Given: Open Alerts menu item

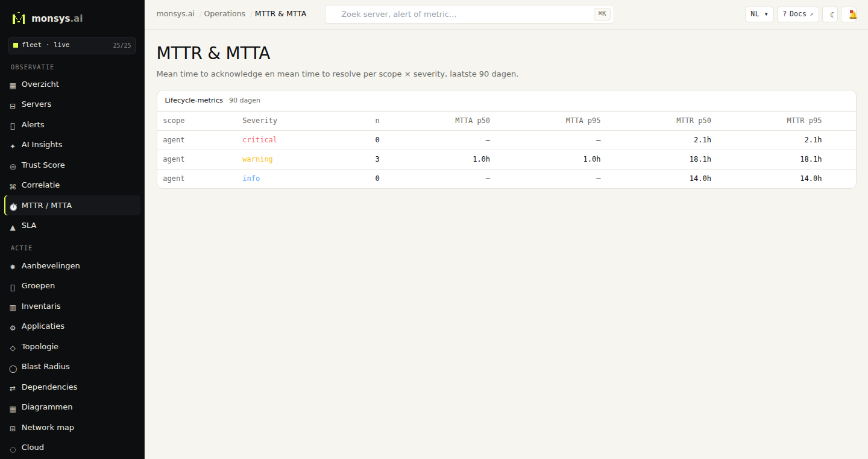Looking at the screenshot, I should tap(72, 125).
